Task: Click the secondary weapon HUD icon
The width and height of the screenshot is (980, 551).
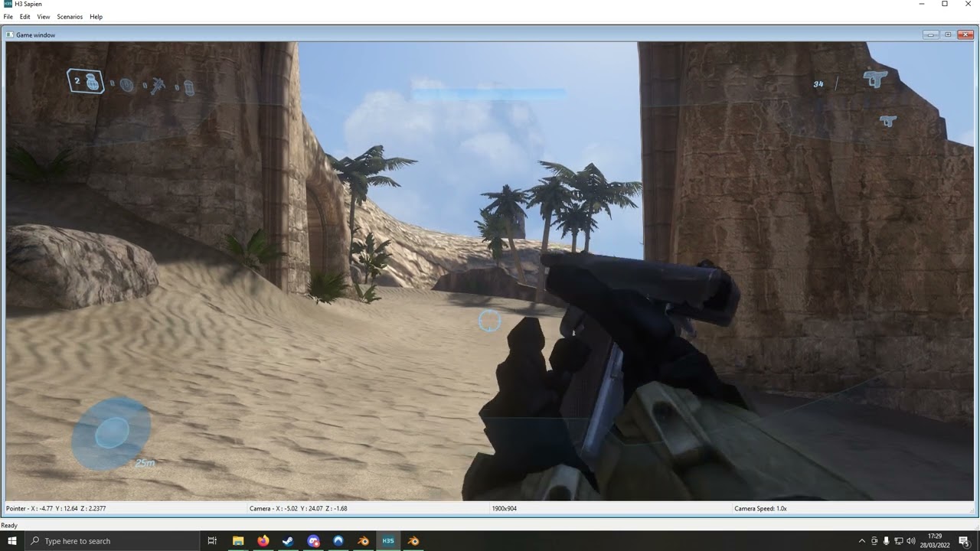Action: pos(888,120)
